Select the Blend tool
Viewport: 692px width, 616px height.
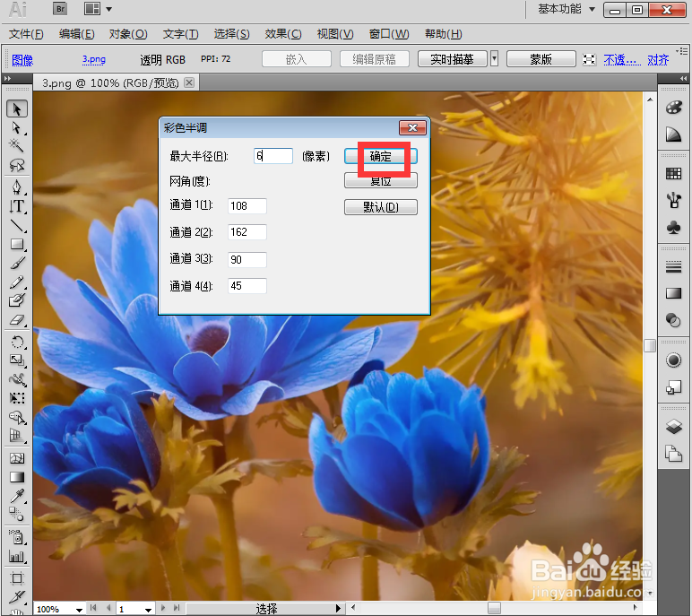point(17,514)
